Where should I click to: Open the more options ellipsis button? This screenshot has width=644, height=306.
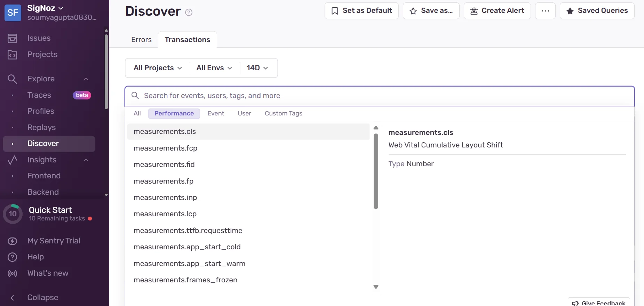(x=545, y=11)
